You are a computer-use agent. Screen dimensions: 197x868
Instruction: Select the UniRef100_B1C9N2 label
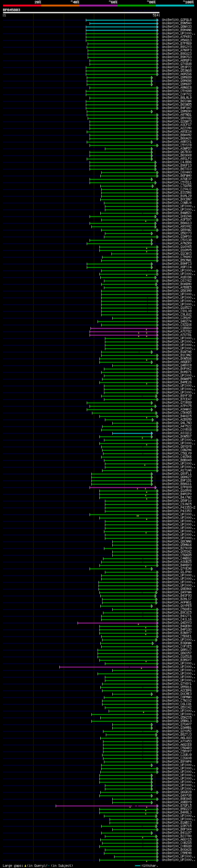(x=177, y=355)
